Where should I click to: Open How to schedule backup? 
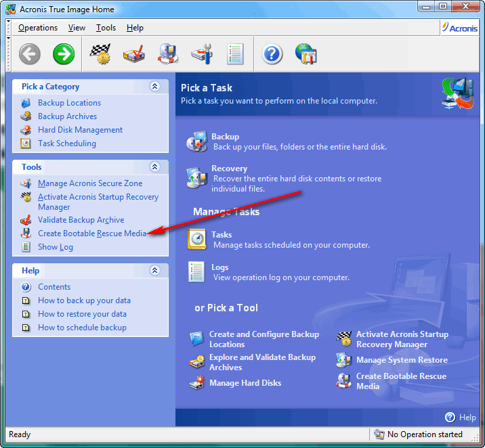click(82, 328)
